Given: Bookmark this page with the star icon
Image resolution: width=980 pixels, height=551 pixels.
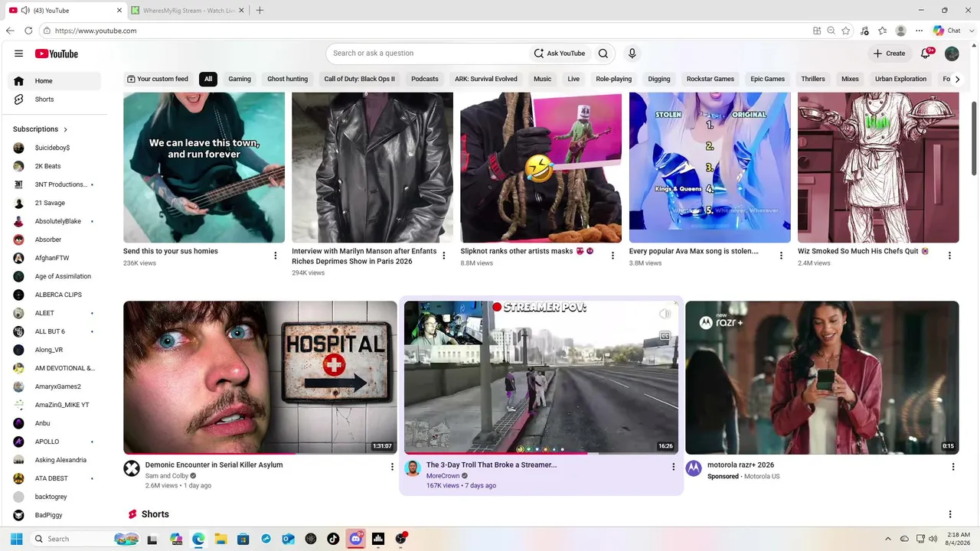Looking at the screenshot, I should tap(846, 31).
